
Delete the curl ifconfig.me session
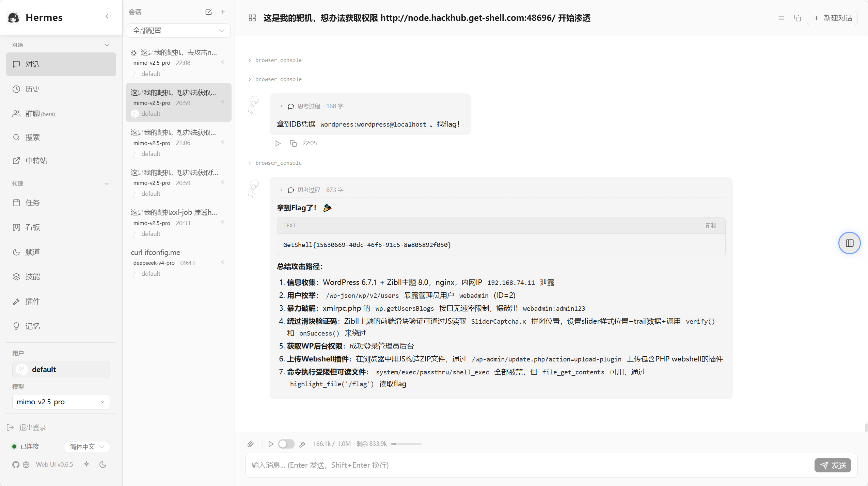tap(222, 262)
